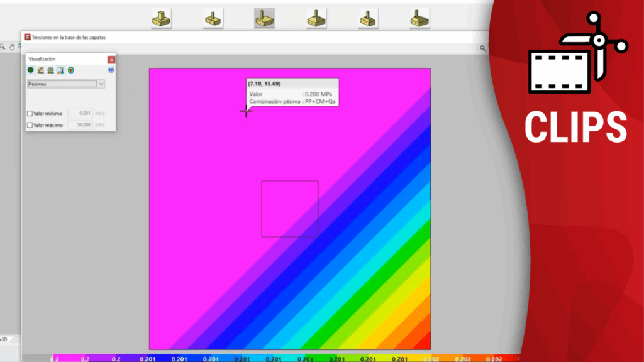644x362 pixels.
Task: Enable the Valor máximo checkbox
Action: 30,125
